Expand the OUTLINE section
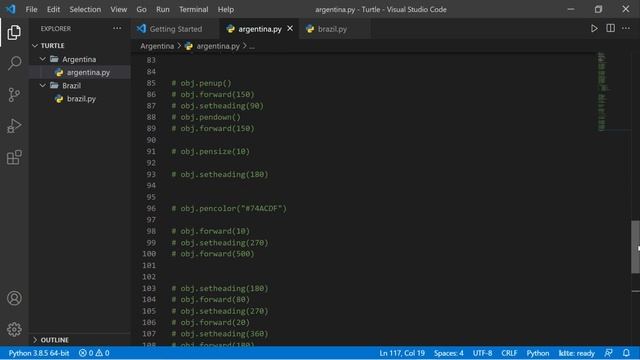The height and width of the screenshot is (360, 640). tap(54, 340)
